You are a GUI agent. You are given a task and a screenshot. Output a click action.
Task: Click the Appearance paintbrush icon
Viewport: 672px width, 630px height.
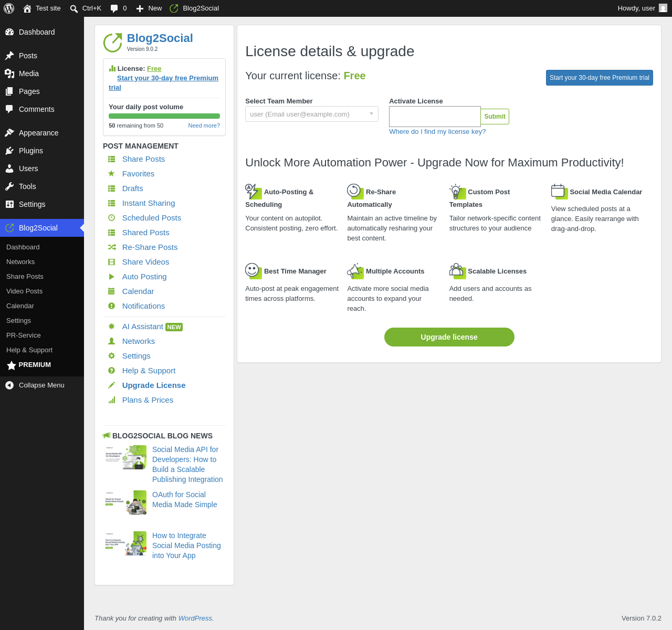[x=9, y=133]
